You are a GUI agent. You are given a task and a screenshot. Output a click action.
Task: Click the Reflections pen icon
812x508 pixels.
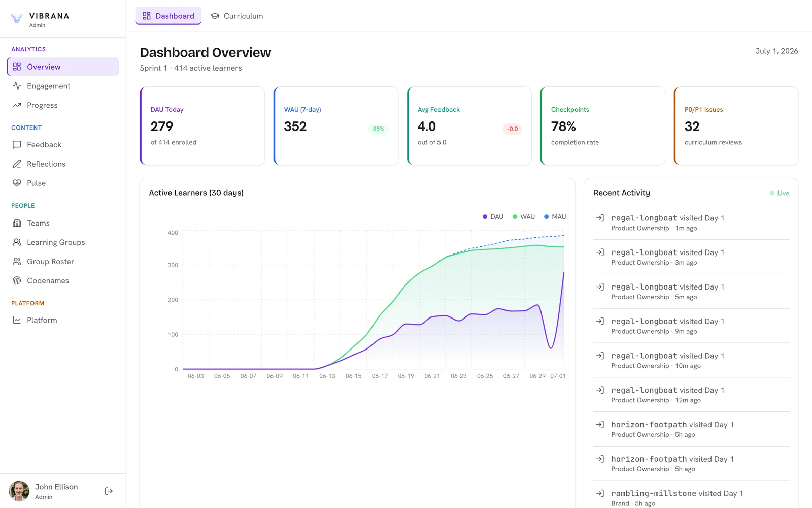click(17, 164)
